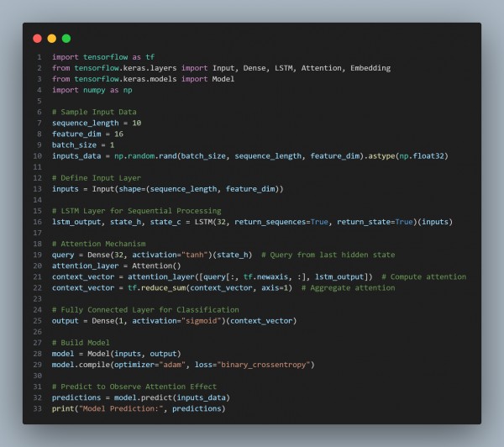Click the '# Define Input Layer' comment

coord(97,178)
